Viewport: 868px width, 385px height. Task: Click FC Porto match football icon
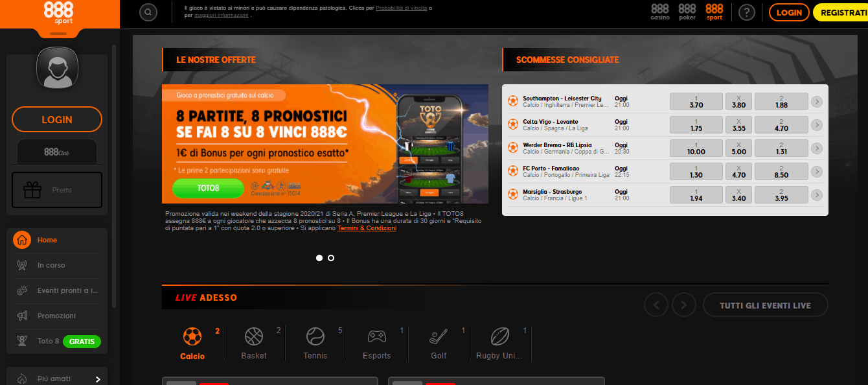(x=513, y=171)
